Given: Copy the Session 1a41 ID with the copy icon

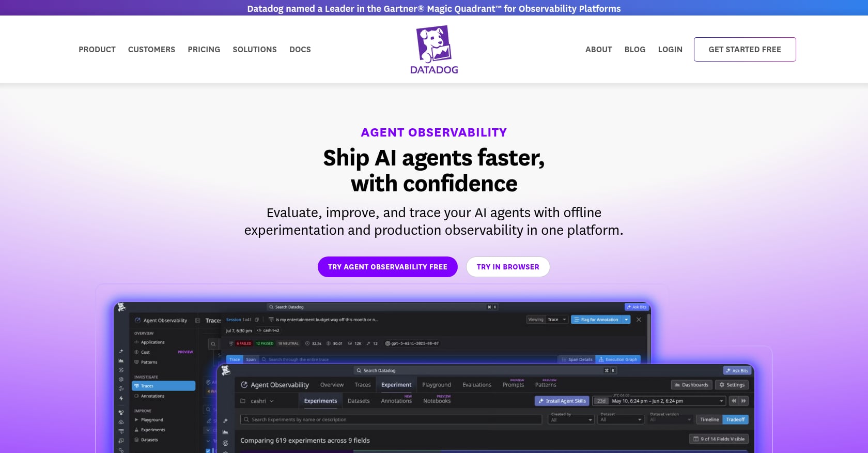Looking at the screenshot, I should (257, 320).
